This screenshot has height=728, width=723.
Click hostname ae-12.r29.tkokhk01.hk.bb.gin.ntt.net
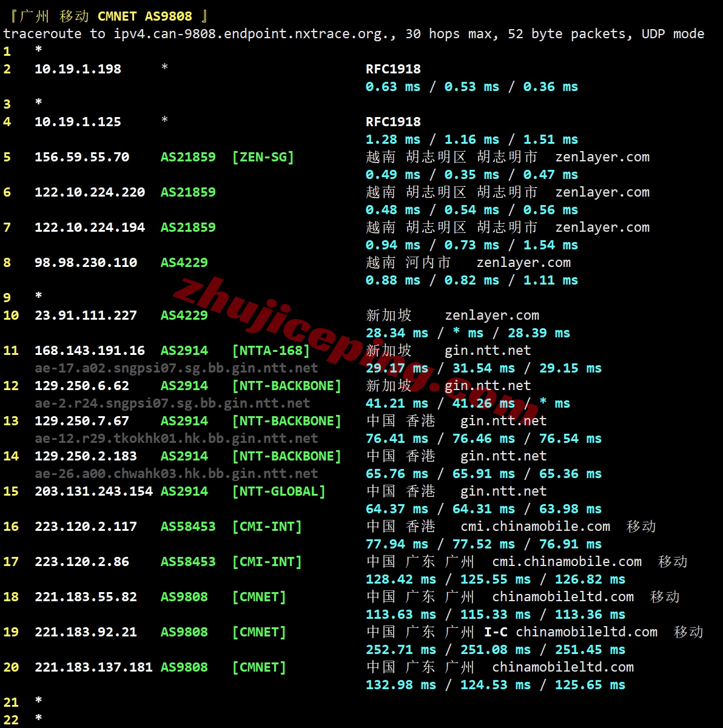[x=177, y=439]
